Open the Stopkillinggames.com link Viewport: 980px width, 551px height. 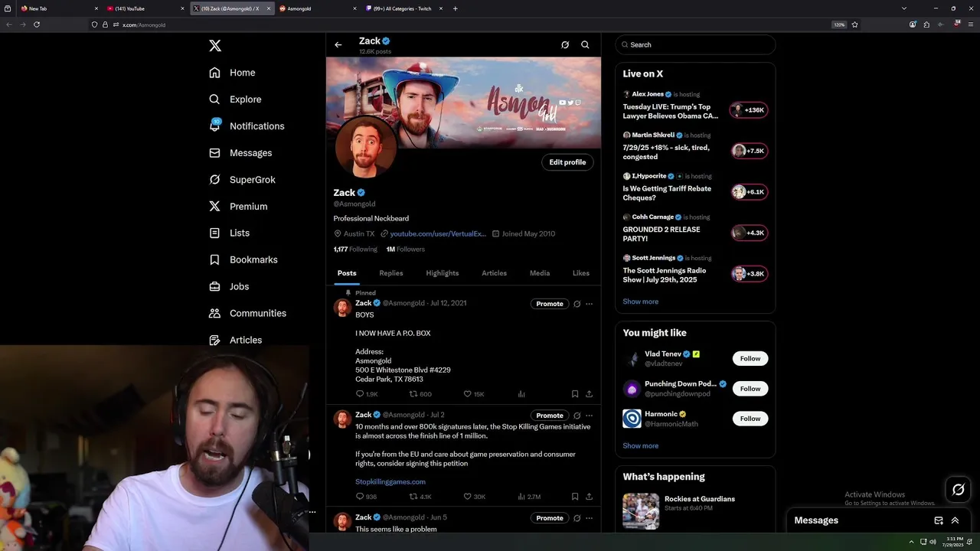pos(390,481)
